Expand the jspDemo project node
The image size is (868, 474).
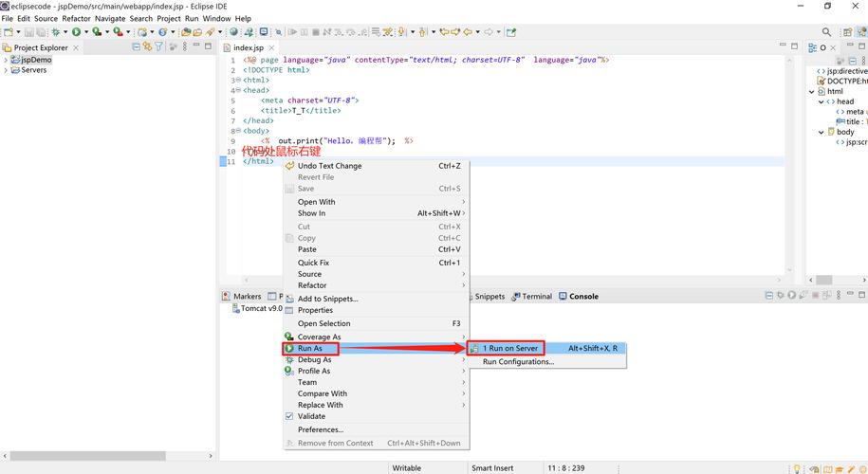pos(6,60)
